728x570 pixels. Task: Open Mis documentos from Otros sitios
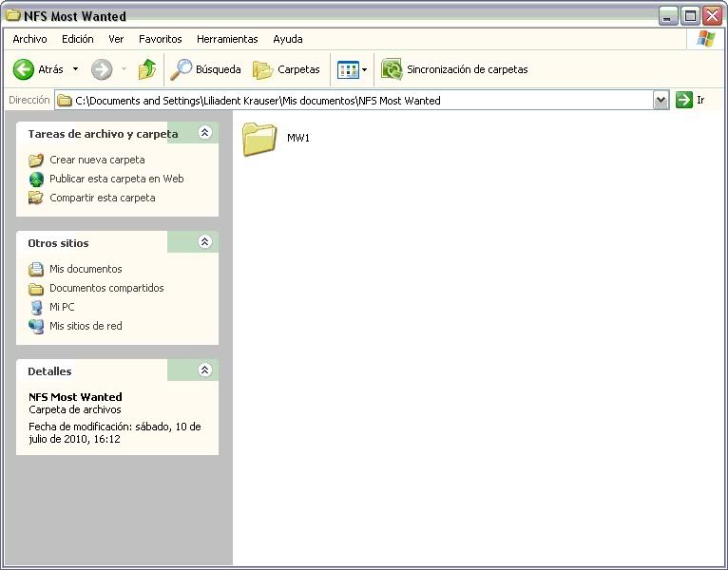(x=86, y=269)
